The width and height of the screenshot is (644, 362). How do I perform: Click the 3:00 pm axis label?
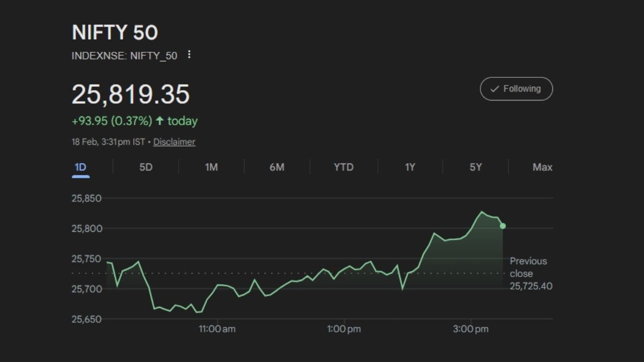point(470,329)
